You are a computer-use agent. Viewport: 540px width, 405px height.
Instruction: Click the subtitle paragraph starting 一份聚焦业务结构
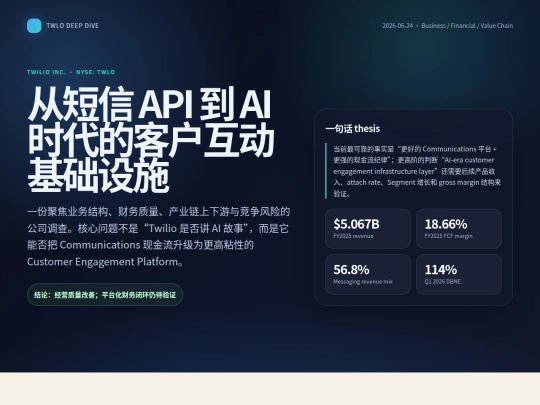pyautogui.click(x=158, y=237)
